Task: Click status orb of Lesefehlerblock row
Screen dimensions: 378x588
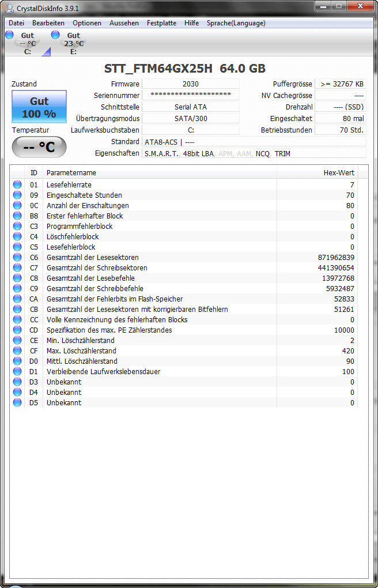Action: coord(17,247)
